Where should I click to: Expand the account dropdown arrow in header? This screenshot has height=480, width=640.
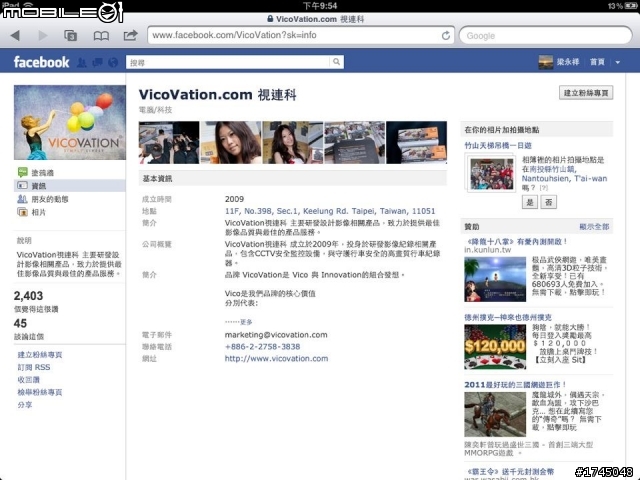point(618,62)
